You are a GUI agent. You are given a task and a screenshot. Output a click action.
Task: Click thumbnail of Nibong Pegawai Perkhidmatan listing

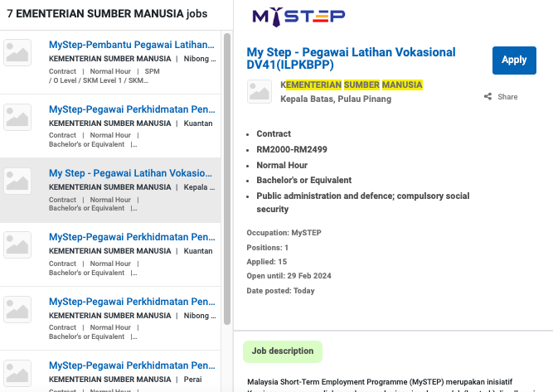17,310
